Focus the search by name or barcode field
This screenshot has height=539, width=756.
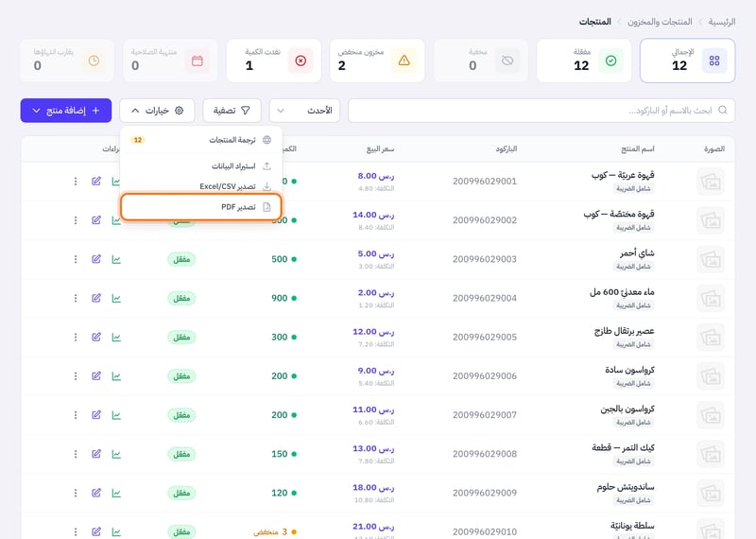coord(541,111)
